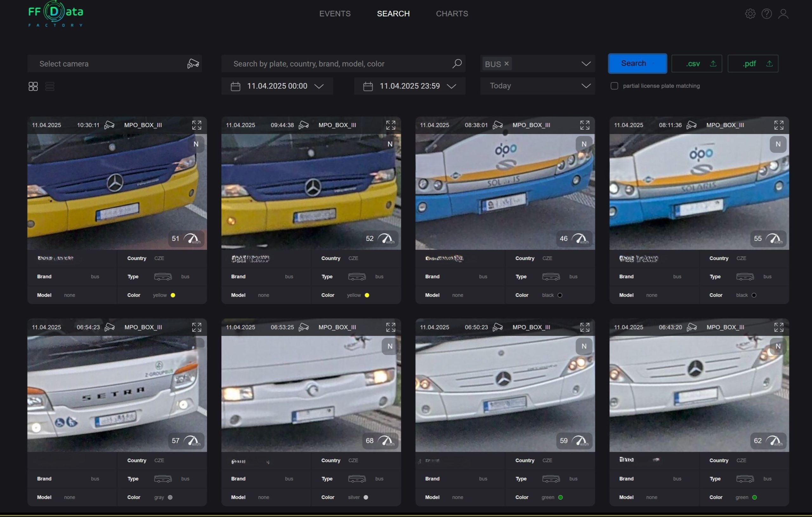Screen dimensions: 812x517
Task: Expand the 06:54:23 event card fullscreen
Action: 197,327
